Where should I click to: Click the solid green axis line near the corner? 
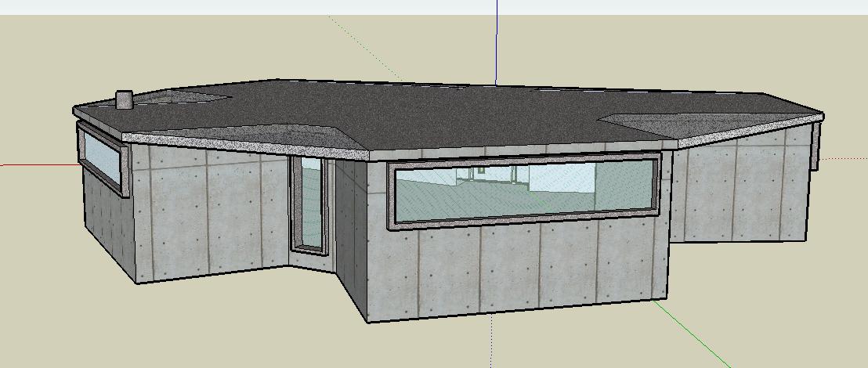(692, 332)
